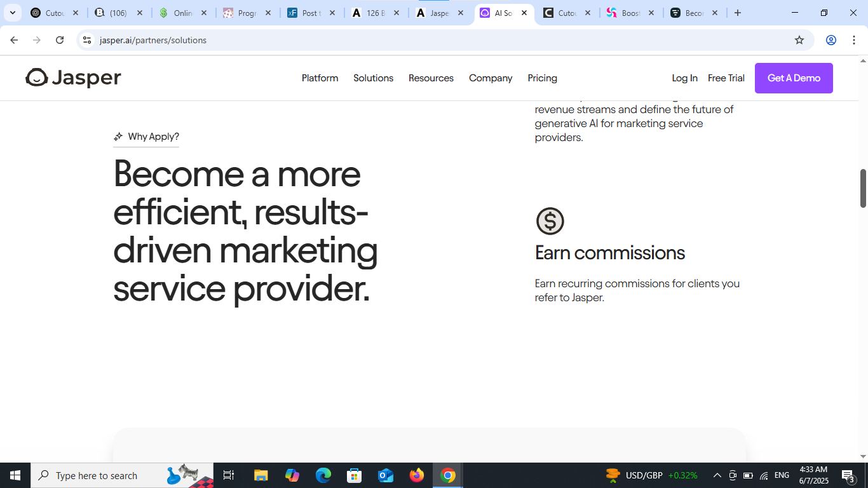This screenshot has height=488, width=868.
Task: Open the Company navigation menu
Action: tap(491, 78)
